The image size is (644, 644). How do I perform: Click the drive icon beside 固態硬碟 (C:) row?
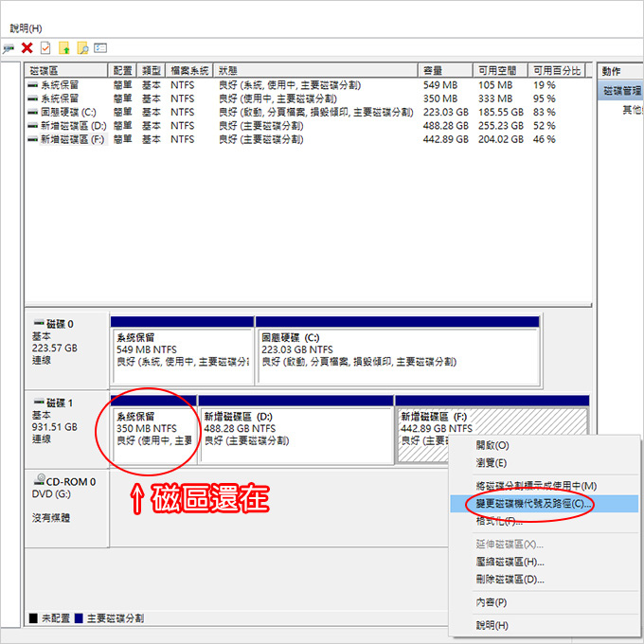point(32,112)
